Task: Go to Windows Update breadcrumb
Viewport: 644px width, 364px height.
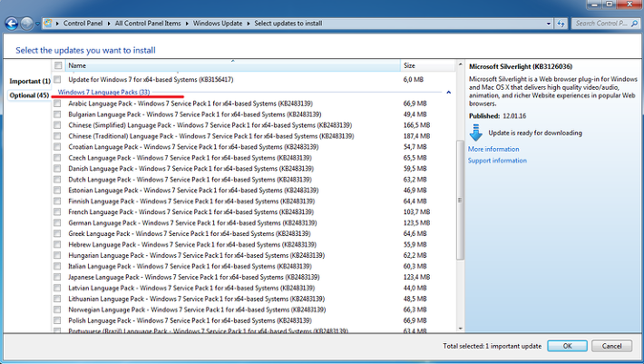Action: tap(218, 24)
